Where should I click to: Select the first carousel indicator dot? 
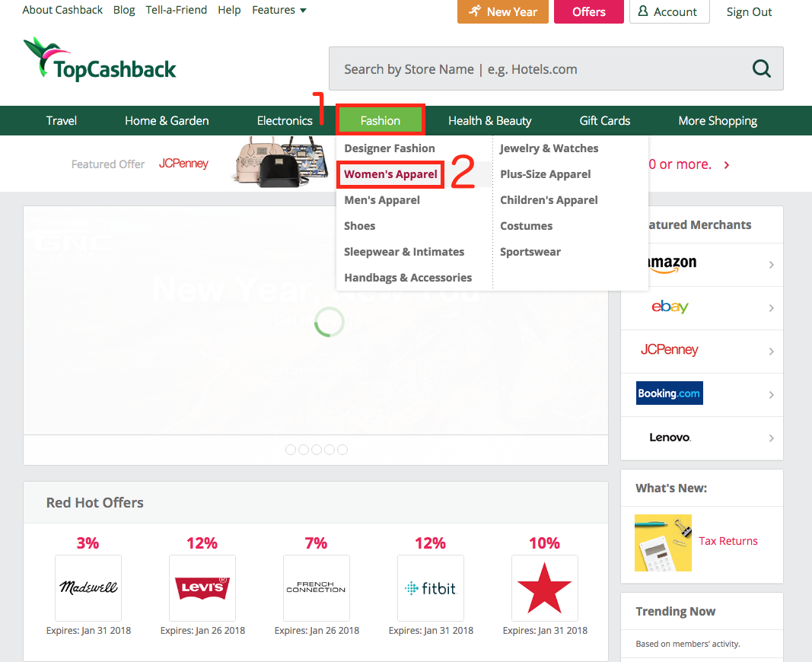(291, 450)
